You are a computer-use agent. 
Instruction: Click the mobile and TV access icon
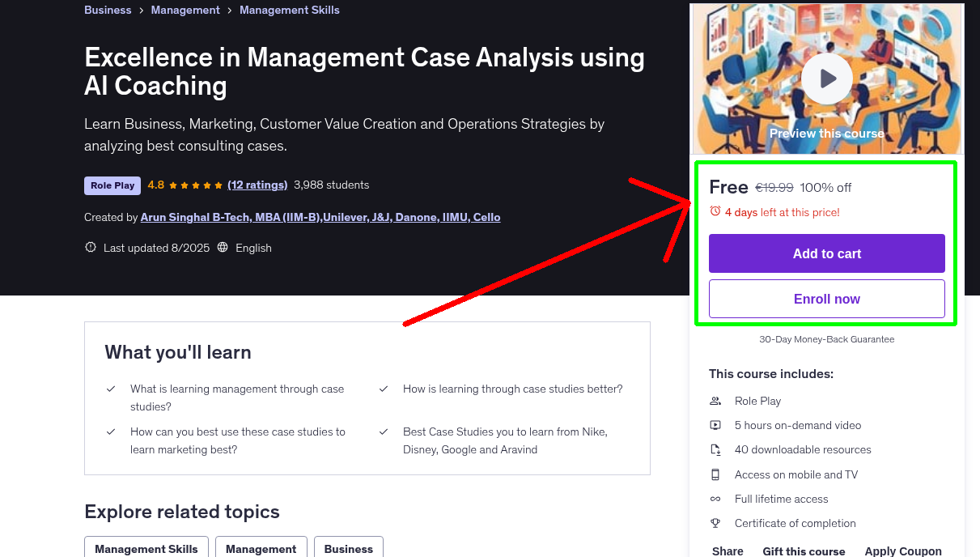click(715, 474)
